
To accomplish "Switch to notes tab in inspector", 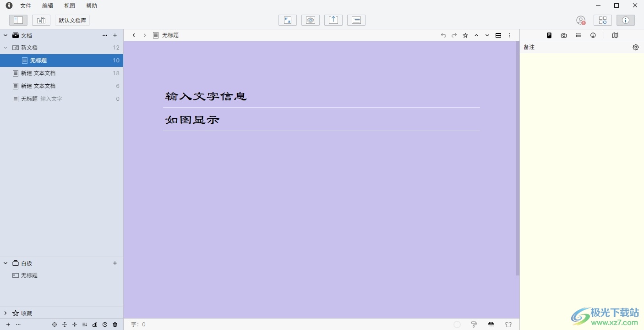I will tap(549, 35).
